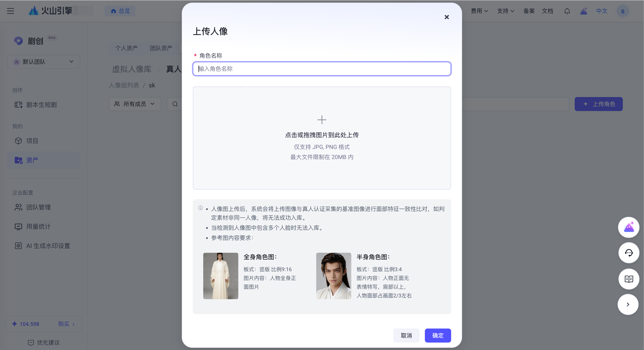Open the customer service headset button
This screenshot has width=644, height=350.
tap(628, 253)
